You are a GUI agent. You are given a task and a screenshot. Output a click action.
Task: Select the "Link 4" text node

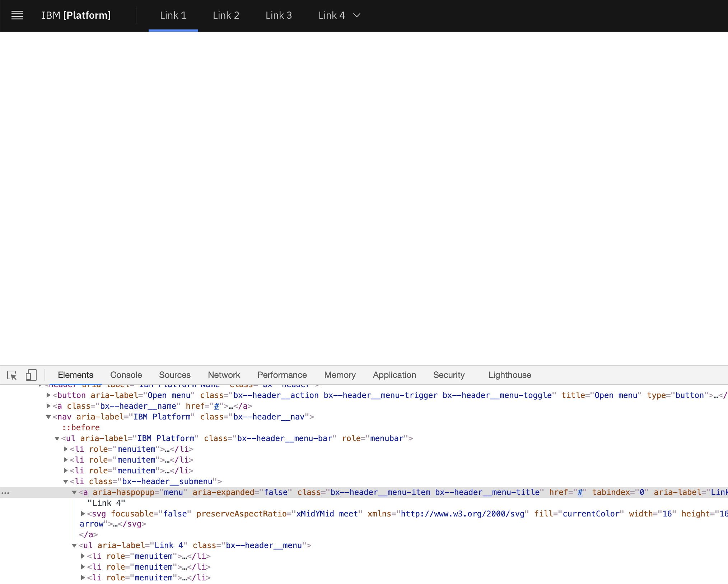pos(106,503)
